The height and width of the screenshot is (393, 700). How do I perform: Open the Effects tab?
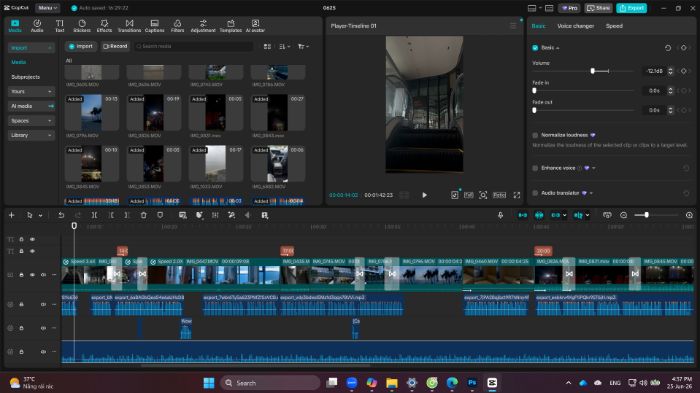[x=104, y=26]
